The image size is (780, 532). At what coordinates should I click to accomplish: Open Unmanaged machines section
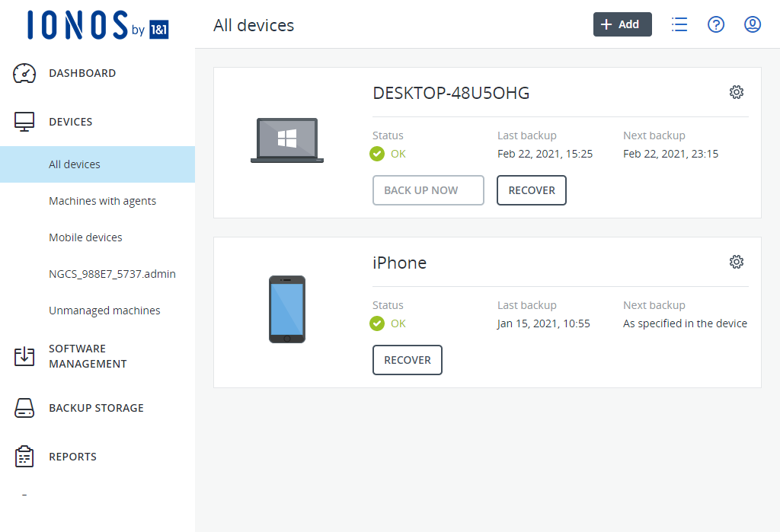pyautogui.click(x=104, y=311)
